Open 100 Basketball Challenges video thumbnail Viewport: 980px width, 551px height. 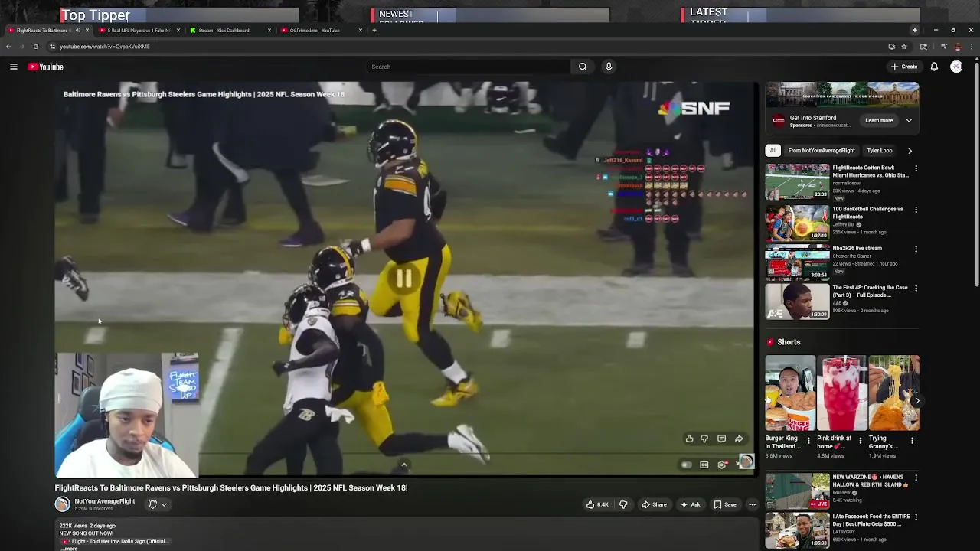click(797, 222)
